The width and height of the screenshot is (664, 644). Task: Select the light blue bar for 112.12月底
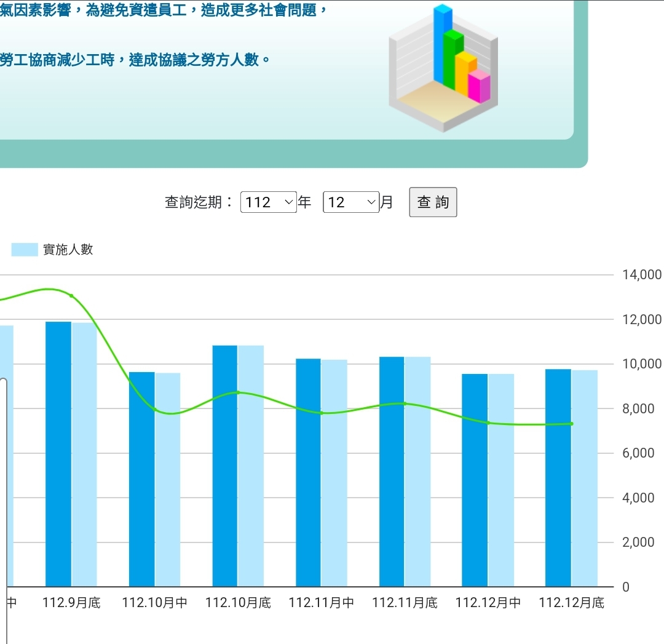(585, 479)
